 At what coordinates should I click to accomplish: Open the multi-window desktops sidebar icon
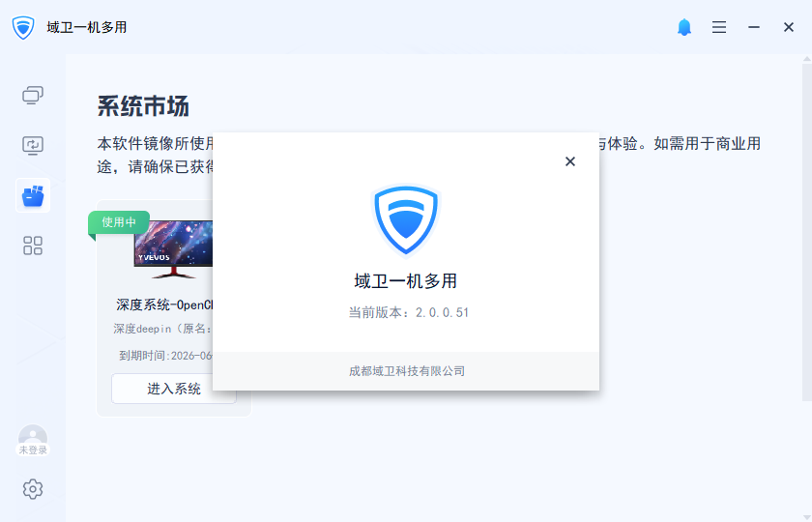(x=33, y=96)
